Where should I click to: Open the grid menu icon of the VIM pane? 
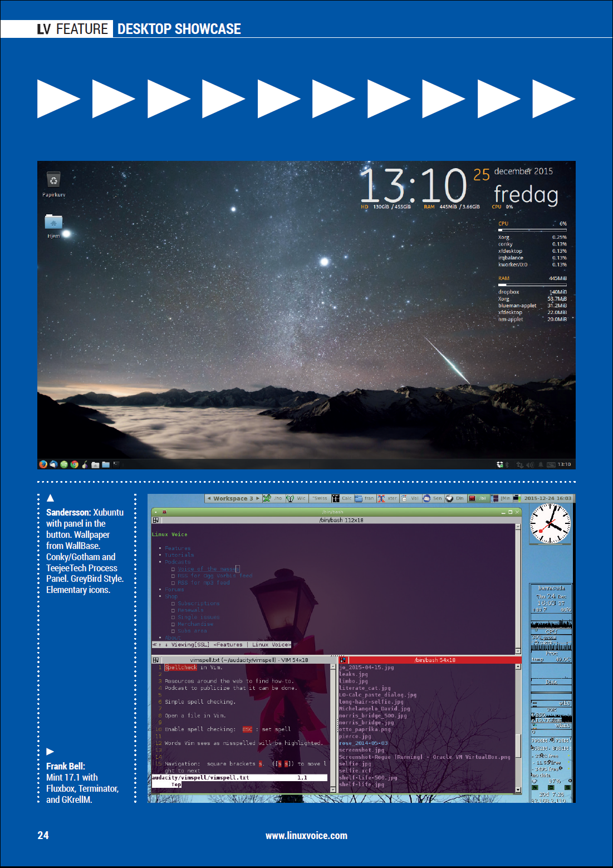pos(156,660)
